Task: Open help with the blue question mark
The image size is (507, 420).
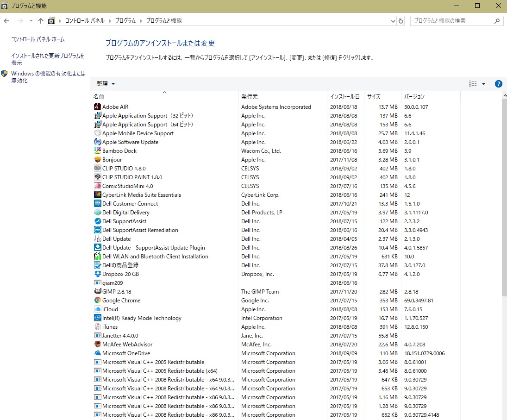Action: tap(498, 84)
